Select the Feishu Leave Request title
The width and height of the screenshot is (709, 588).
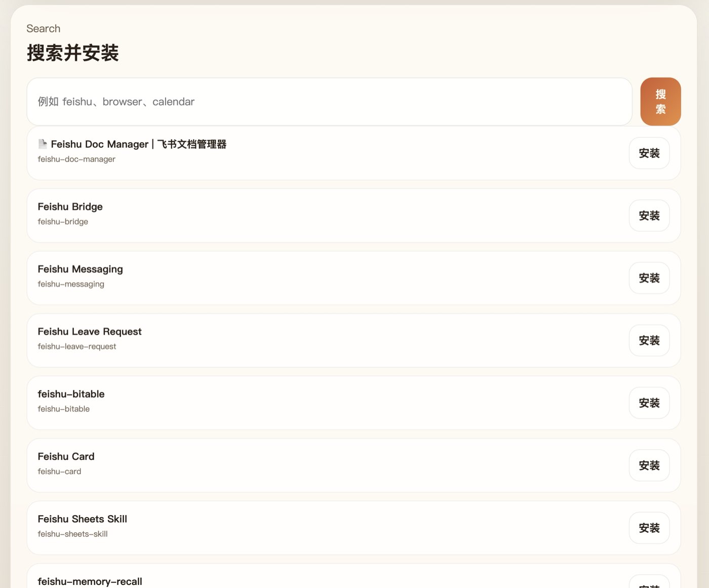pyautogui.click(x=90, y=332)
